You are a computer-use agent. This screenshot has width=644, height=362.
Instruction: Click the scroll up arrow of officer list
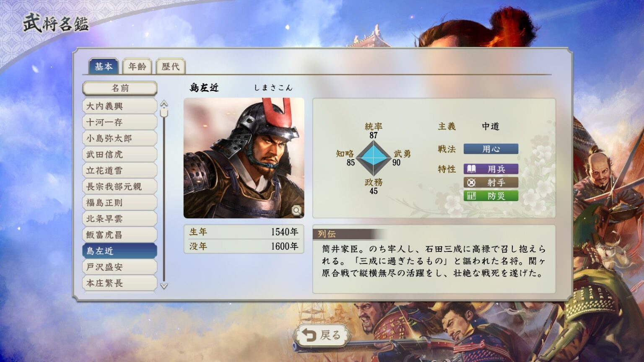tap(164, 103)
